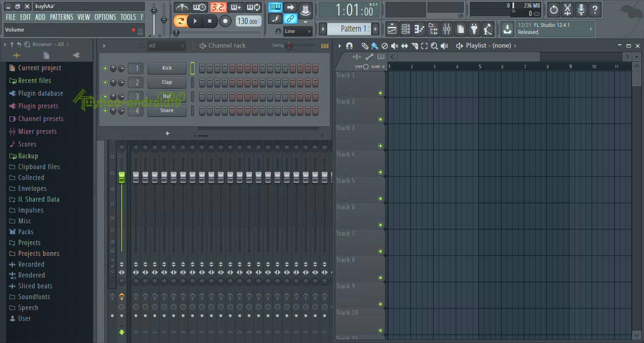Open the OPTIONS menu

point(105,17)
